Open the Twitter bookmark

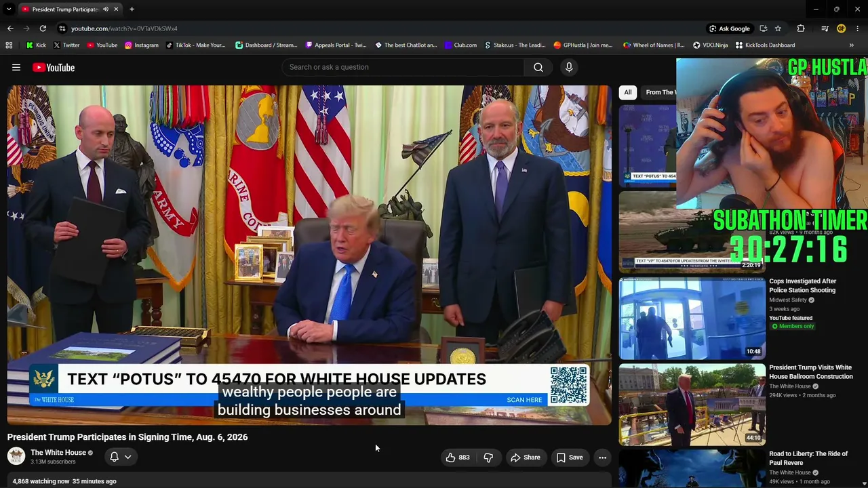click(66, 45)
